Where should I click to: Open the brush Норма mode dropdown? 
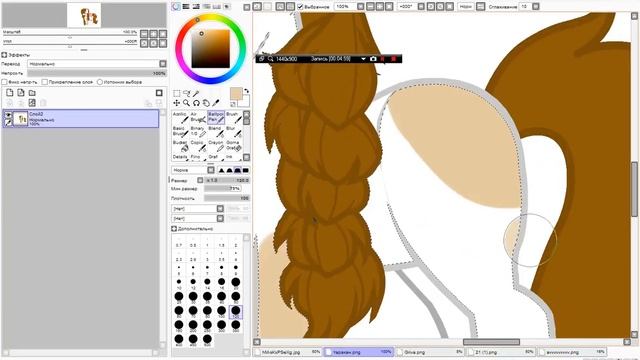coord(193,170)
